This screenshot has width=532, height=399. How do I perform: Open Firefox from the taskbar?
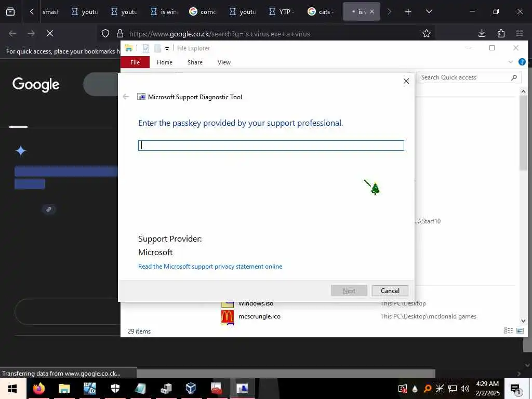point(38,389)
